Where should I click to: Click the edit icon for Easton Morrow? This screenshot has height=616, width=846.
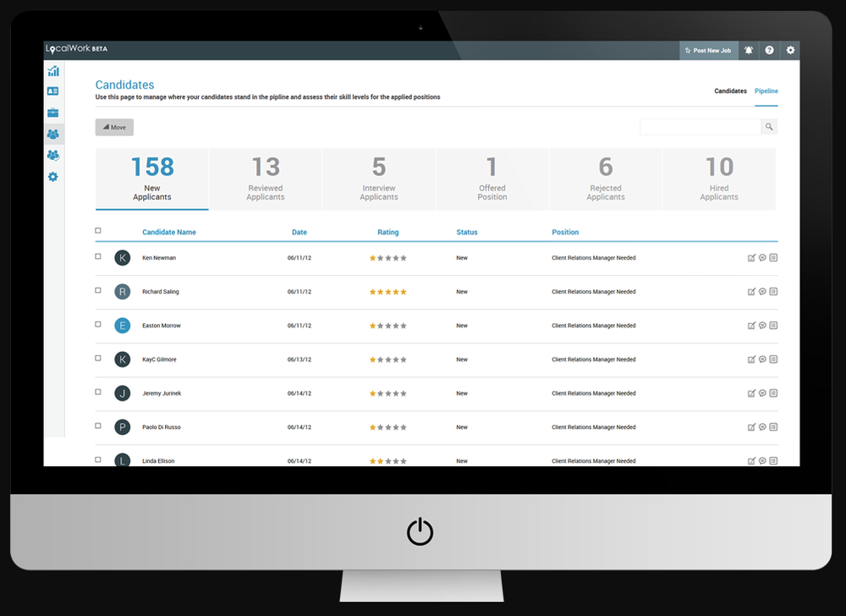click(751, 326)
